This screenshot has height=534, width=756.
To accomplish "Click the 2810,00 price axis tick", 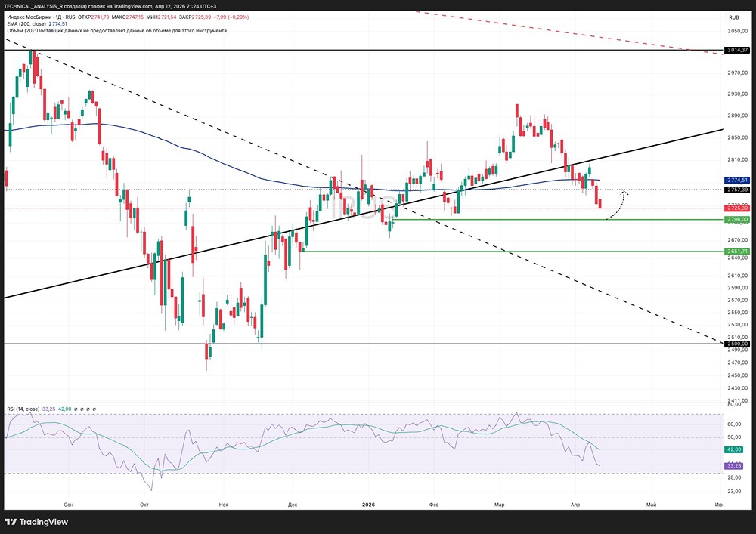I will tap(738, 159).
